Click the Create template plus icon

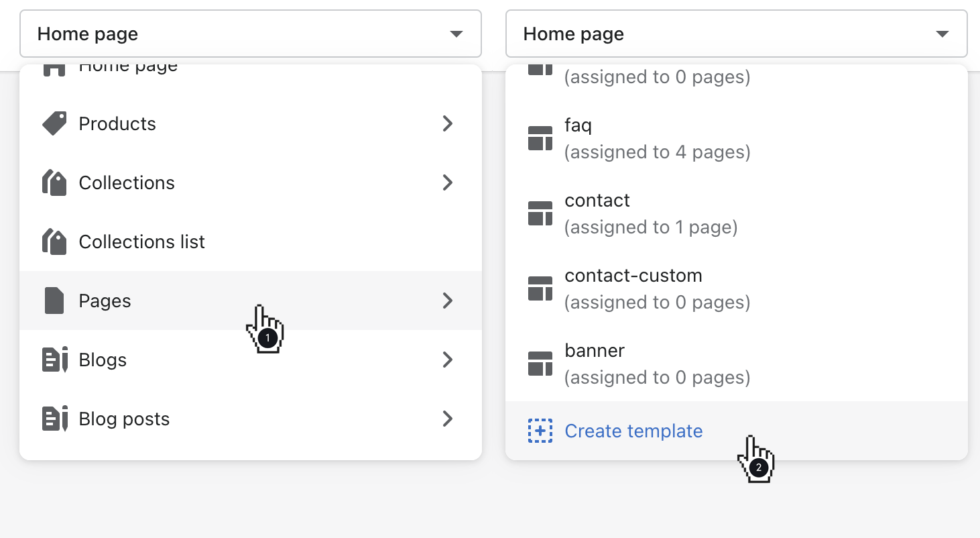pyautogui.click(x=540, y=431)
